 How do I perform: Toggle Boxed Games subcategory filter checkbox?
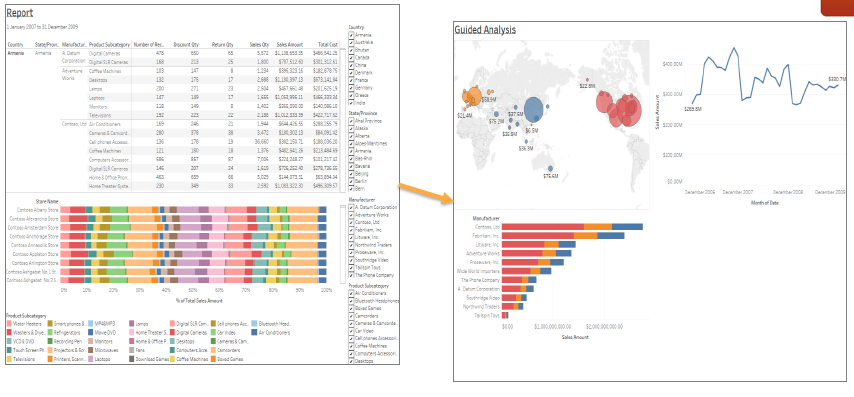click(351, 308)
